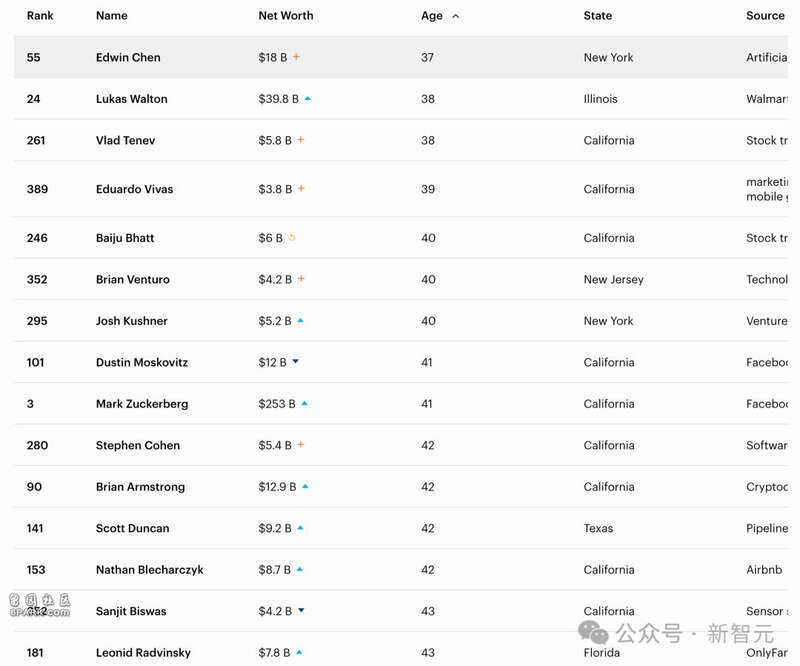Click the down arrow beside Sanjit Biswas's $4.2 B
The image size is (800, 666).
(x=301, y=611)
